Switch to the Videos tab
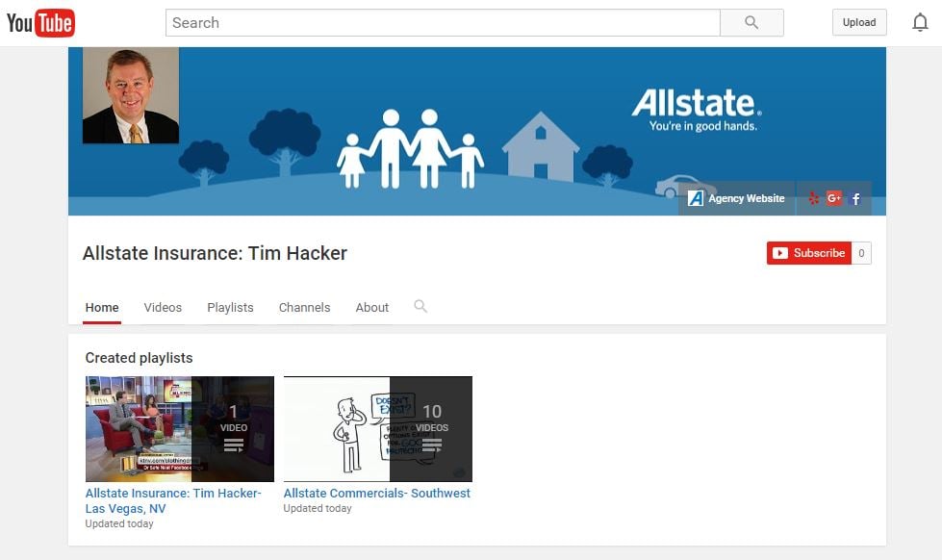The width and height of the screenshot is (942, 560). [x=163, y=308]
